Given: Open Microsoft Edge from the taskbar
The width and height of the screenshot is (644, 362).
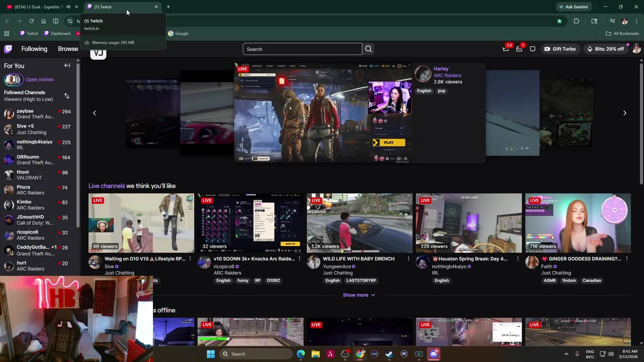Looking at the screenshot, I should [x=301, y=354].
